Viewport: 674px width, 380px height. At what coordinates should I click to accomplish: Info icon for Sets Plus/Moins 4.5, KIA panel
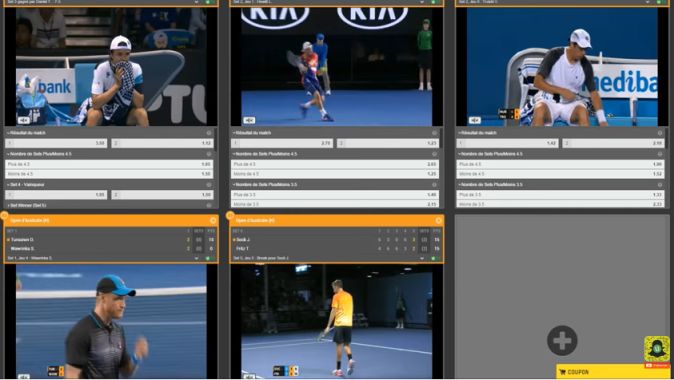click(x=435, y=154)
